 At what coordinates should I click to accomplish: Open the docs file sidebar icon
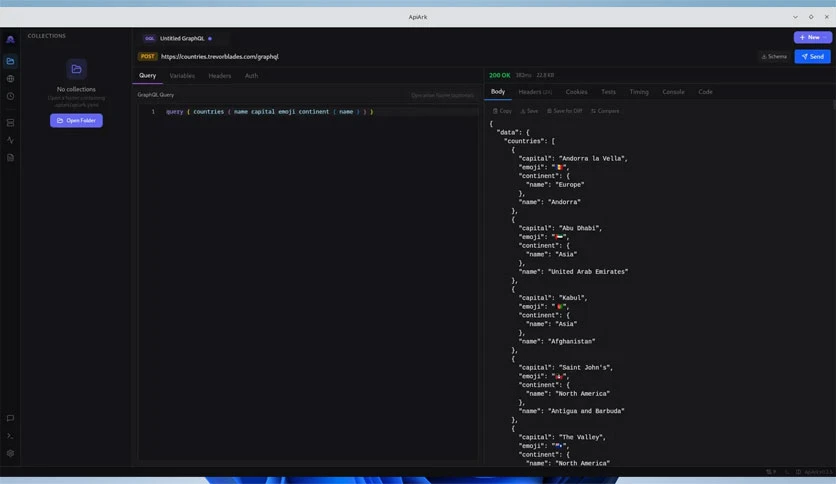(x=10, y=158)
